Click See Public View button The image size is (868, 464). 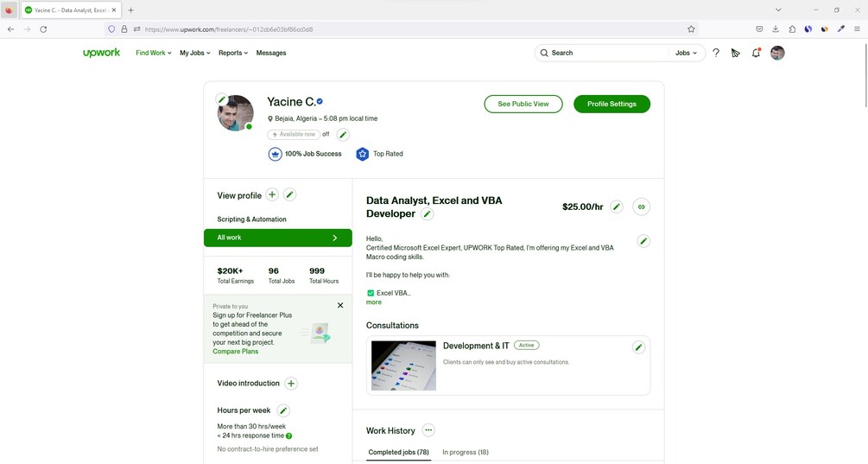point(523,104)
